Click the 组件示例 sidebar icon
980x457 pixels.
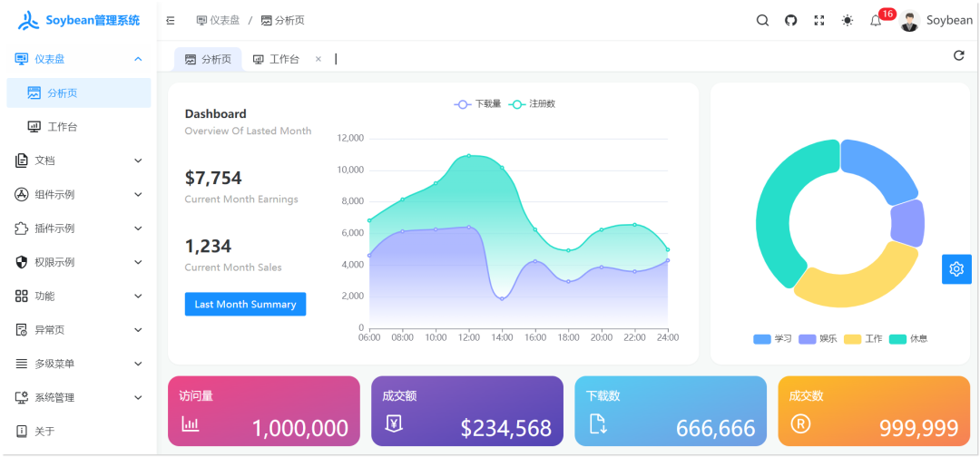coord(21,194)
